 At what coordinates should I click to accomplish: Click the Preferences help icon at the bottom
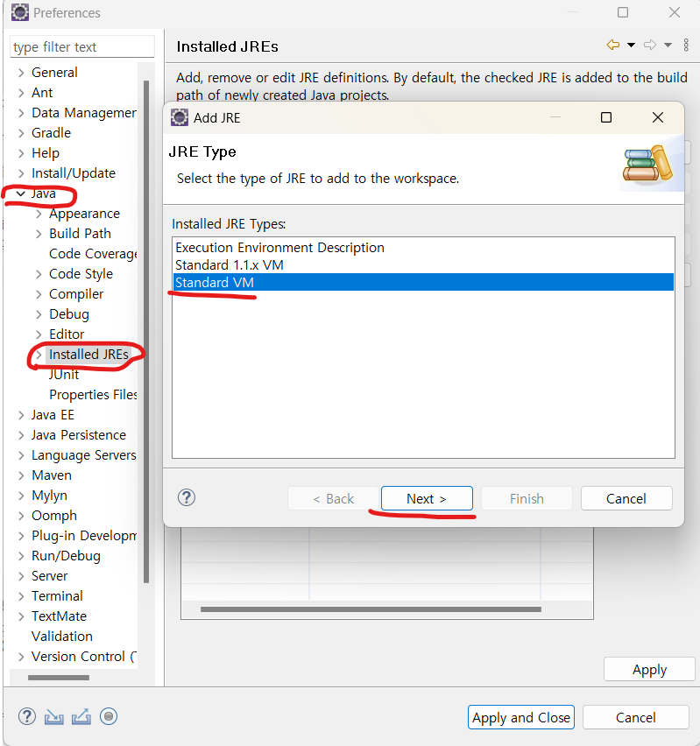[27, 716]
